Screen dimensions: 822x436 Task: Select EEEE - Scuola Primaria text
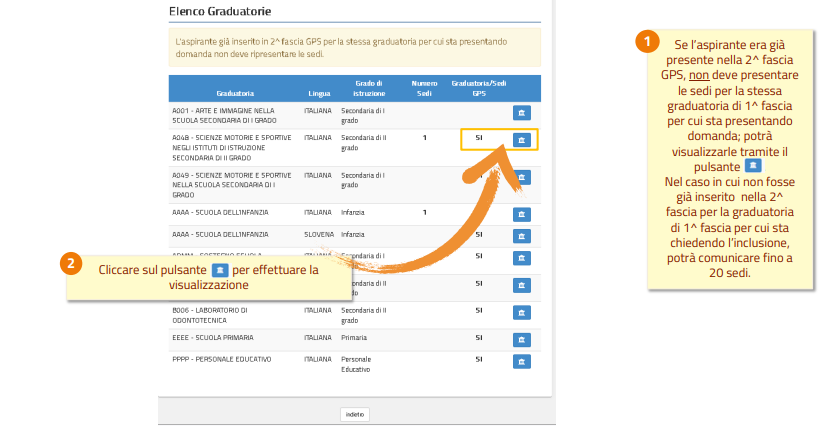213,337
